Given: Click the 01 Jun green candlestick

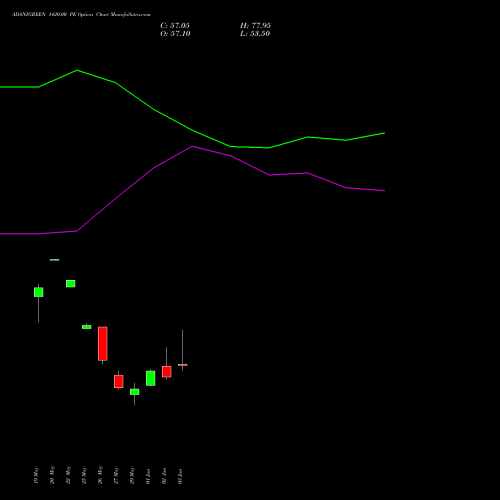Looking at the screenshot, I should (x=151, y=378).
